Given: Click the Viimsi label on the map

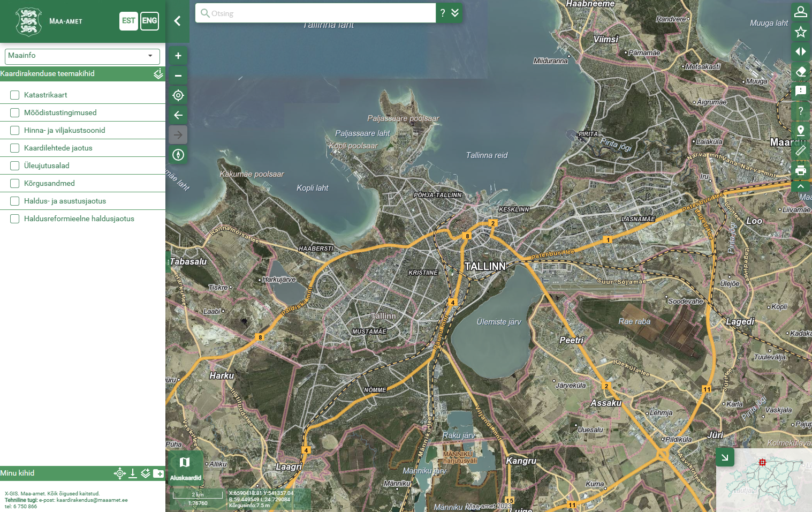Looking at the screenshot, I should coord(606,39).
